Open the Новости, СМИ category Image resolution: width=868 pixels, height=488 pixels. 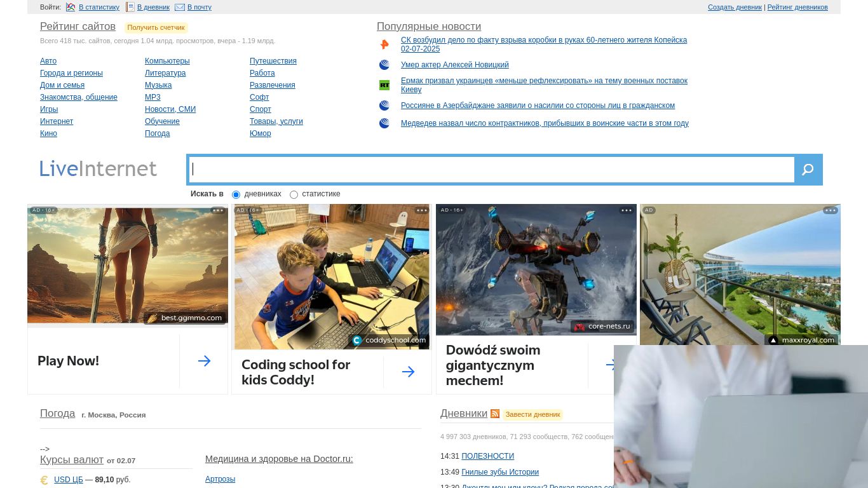click(170, 109)
